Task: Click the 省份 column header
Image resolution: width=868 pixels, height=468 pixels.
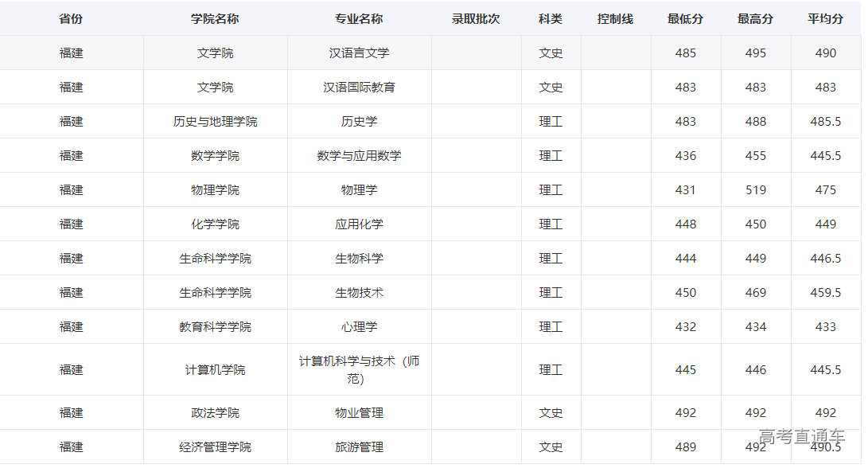Action: pos(71,18)
